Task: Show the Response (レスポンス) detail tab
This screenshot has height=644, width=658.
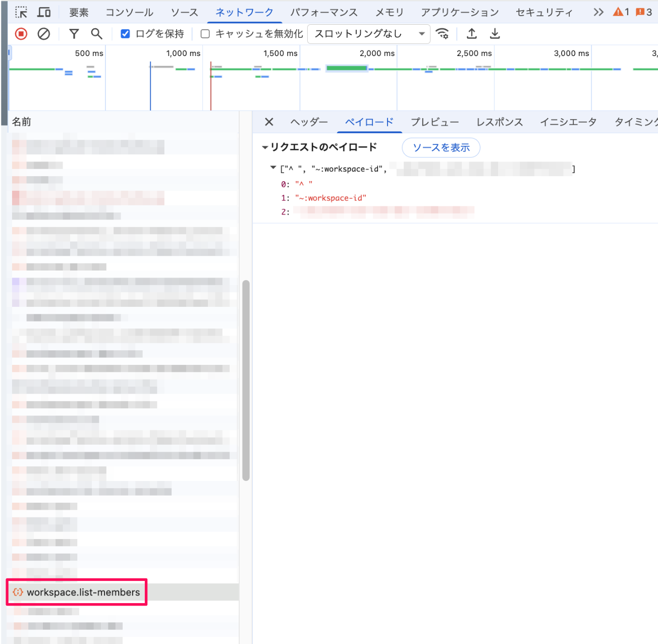Action: 500,122
